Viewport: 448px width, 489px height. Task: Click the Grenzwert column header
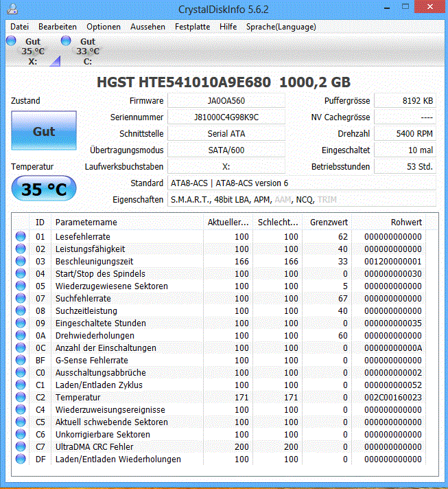click(x=327, y=223)
